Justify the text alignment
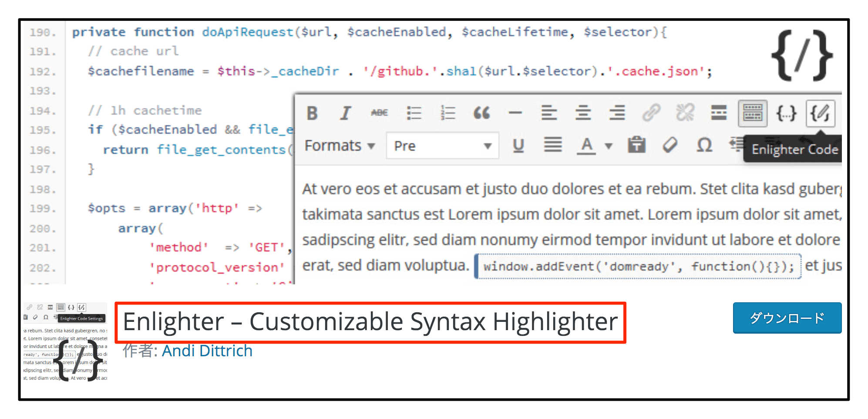This screenshot has height=419, width=868. (x=553, y=145)
